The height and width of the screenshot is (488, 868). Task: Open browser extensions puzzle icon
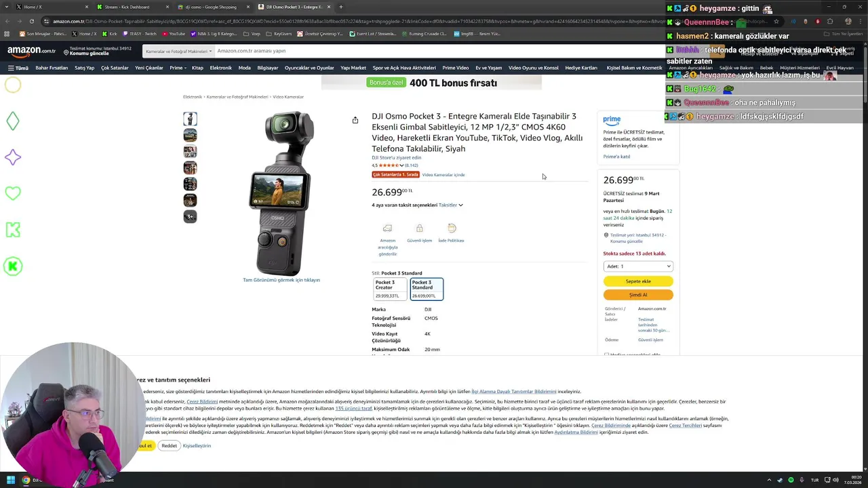[x=829, y=21]
